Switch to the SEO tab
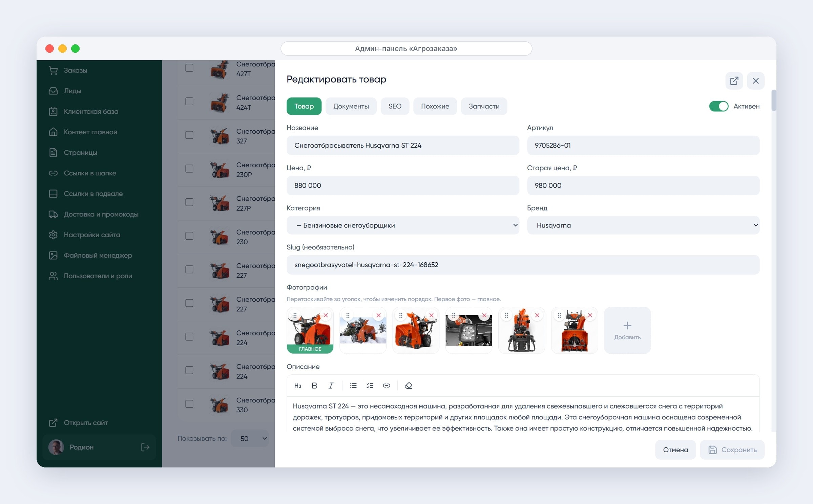The image size is (813, 504). [395, 106]
